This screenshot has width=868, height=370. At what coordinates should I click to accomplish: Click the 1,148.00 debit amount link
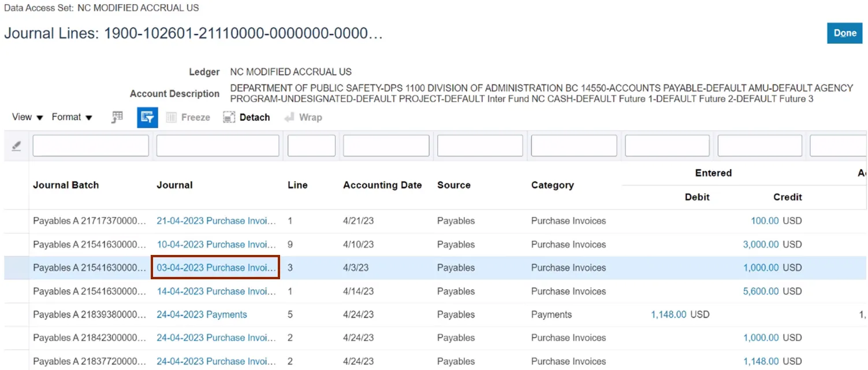pos(668,314)
